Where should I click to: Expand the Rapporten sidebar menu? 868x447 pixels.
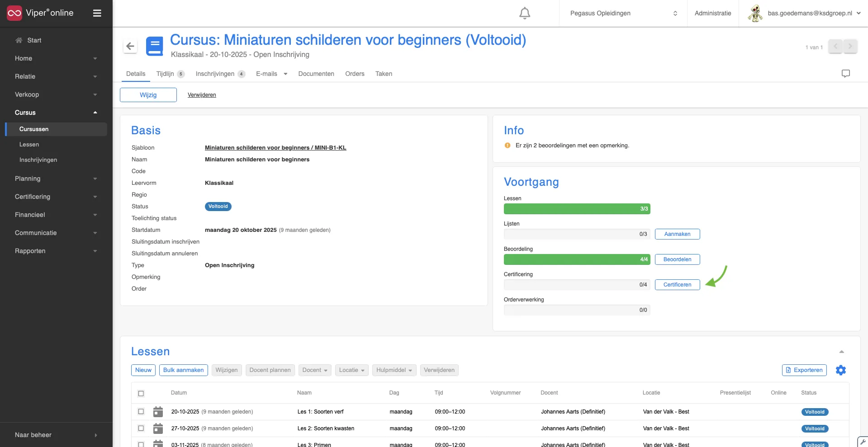tap(56, 251)
